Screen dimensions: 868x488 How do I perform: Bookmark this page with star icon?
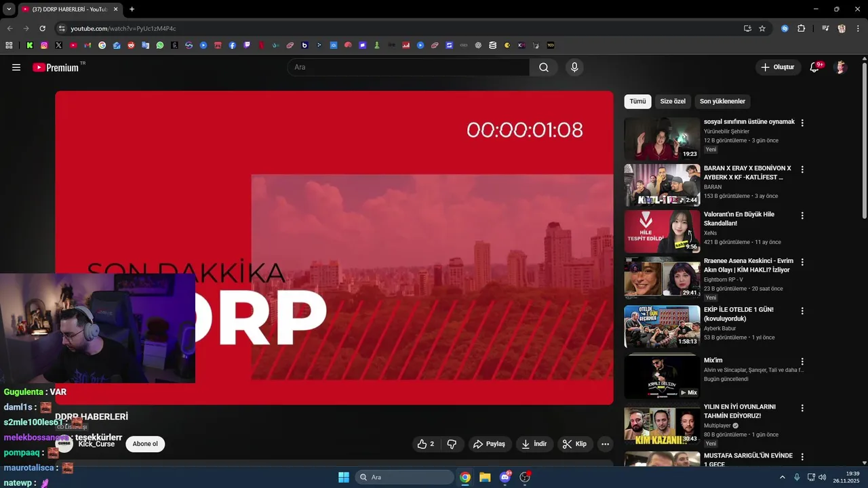pyautogui.click(x=762, y=28)
